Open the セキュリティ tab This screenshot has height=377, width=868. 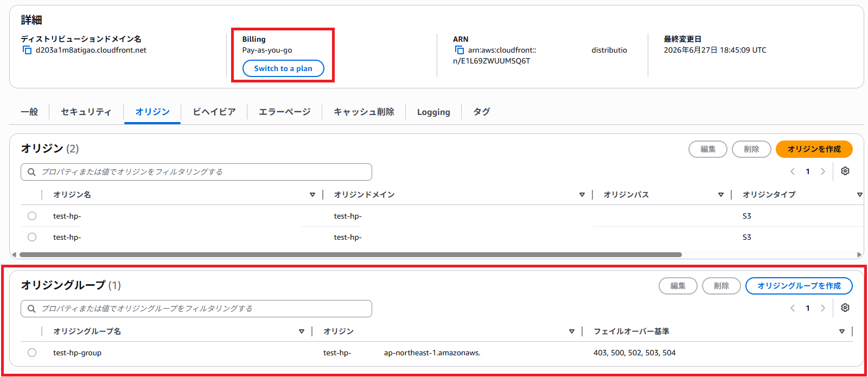[86, 112]
